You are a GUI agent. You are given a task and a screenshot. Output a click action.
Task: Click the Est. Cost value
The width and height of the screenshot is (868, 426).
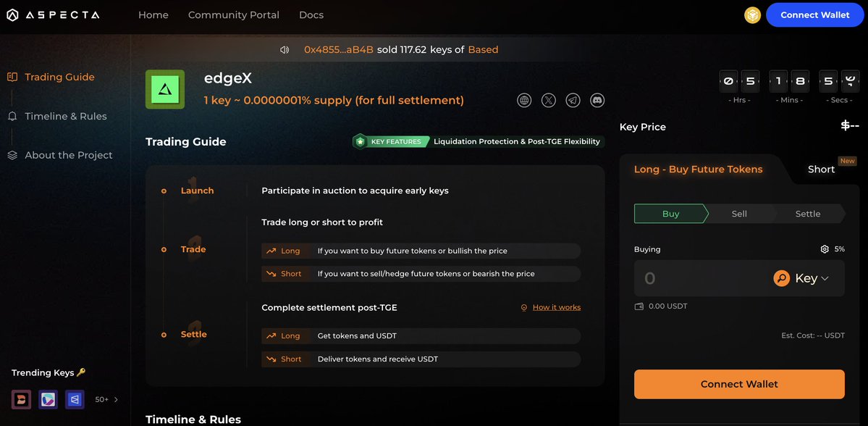(x=813, y=335)
